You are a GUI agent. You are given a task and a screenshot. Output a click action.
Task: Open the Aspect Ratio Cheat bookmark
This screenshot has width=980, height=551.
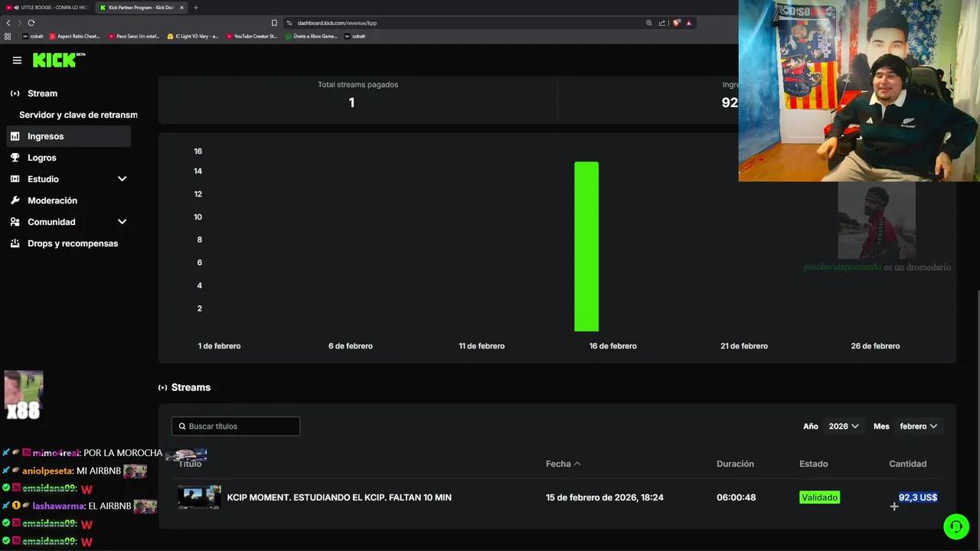pyautogui.click(x=75, y=36)
